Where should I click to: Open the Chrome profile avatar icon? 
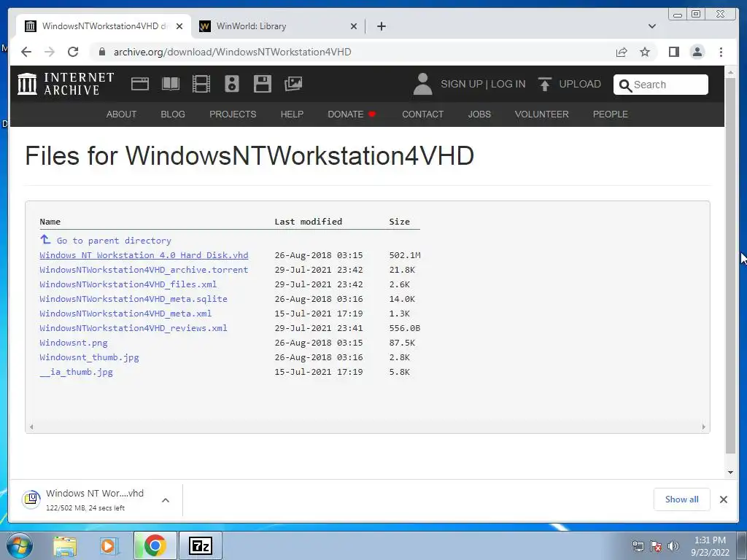coord(697,52)
